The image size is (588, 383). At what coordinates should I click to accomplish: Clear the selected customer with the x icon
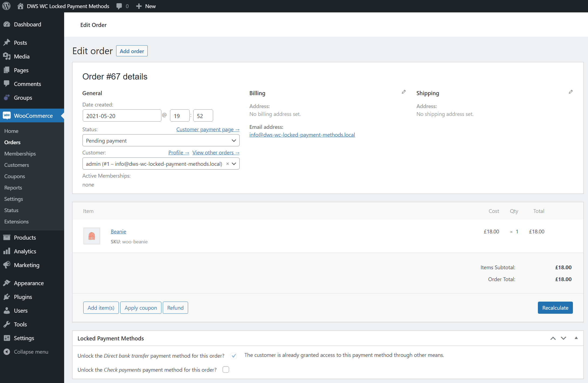[227, 164]
